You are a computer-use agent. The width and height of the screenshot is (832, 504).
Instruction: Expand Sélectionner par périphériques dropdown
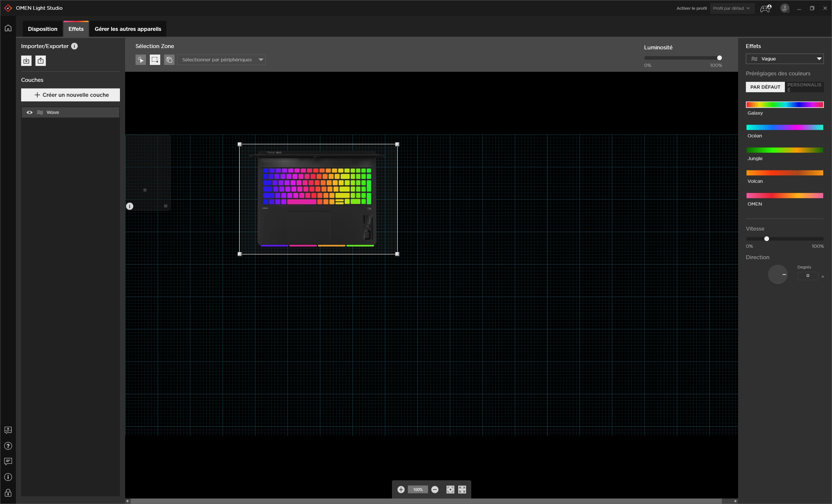[221, 60]
